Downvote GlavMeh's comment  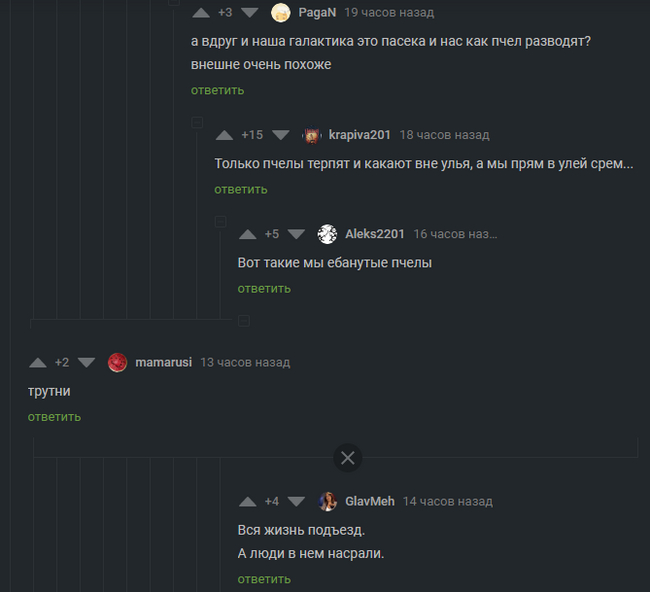[x=296, y=502]
